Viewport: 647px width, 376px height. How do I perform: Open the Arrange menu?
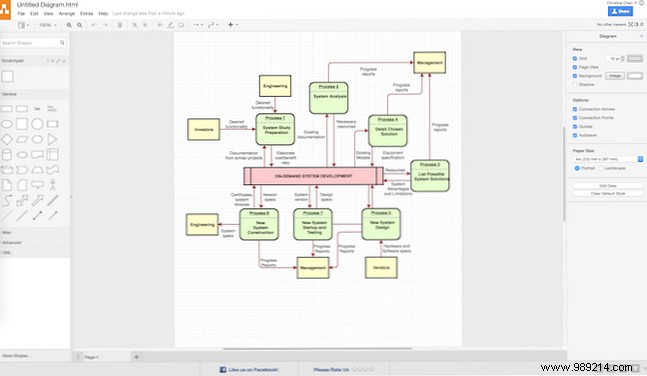pos(67,14)
